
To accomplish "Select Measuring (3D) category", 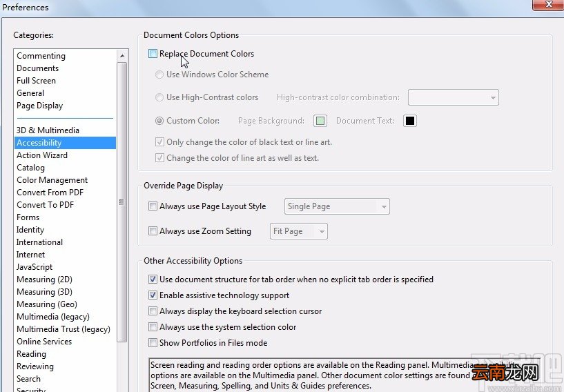I will [44, 292].
